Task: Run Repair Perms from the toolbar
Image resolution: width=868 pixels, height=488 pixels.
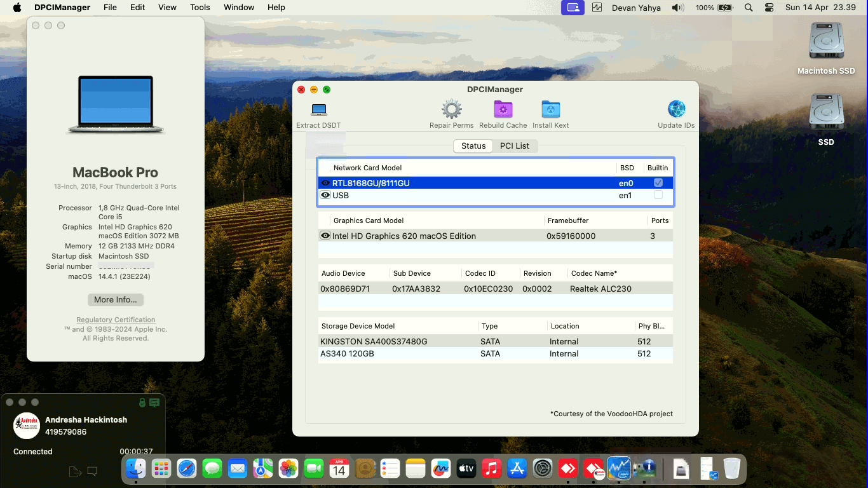Action: [451, 109]
